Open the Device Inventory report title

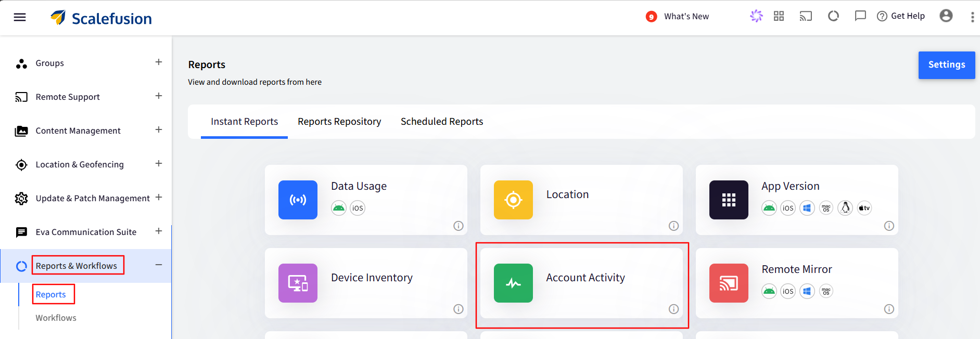coord(372,278)
